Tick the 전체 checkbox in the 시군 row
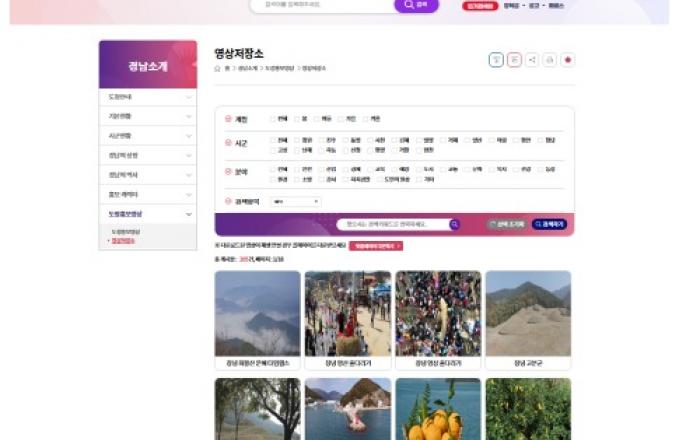 274,141
